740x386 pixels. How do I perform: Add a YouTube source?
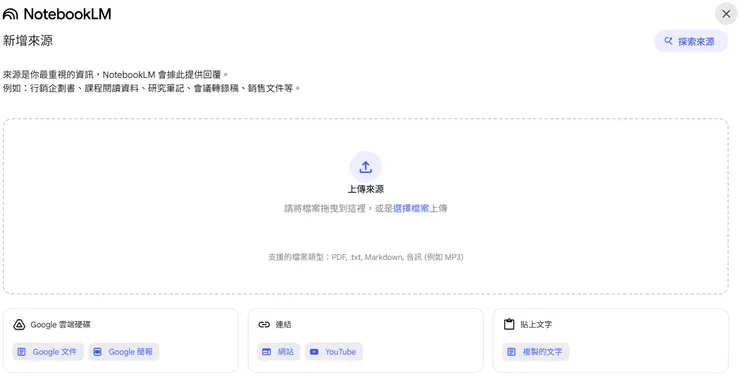point(334,352)
